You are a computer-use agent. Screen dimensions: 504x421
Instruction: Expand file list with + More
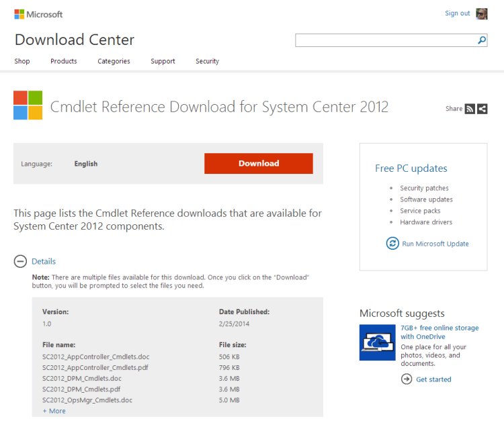[x=54, y=411]
